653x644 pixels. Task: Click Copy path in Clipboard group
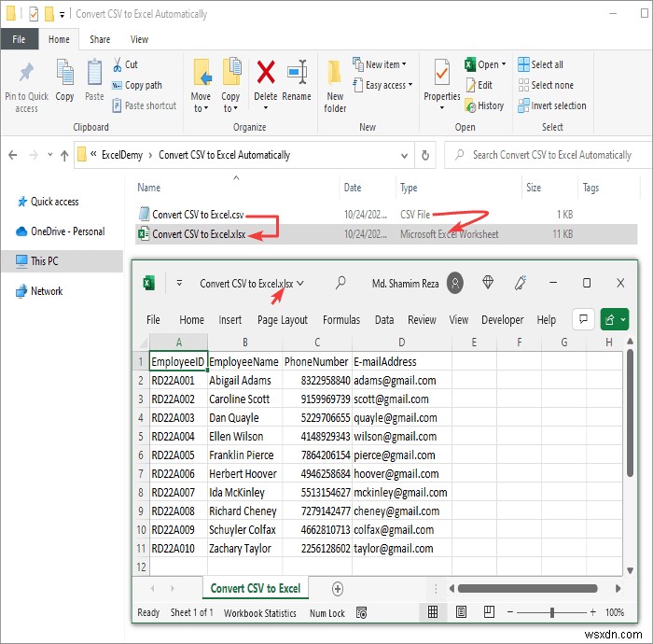[x=137, y=85]
